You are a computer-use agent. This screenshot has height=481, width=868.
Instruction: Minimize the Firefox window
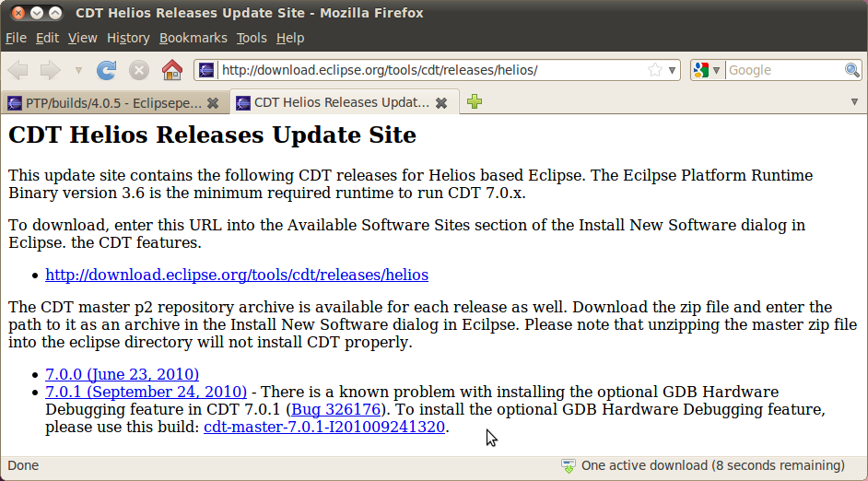click(37, 13)
